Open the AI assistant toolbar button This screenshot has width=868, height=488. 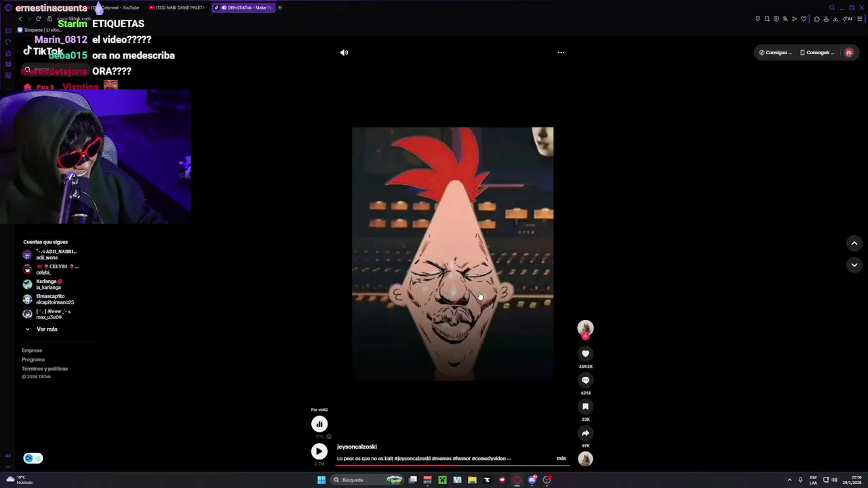847,19
